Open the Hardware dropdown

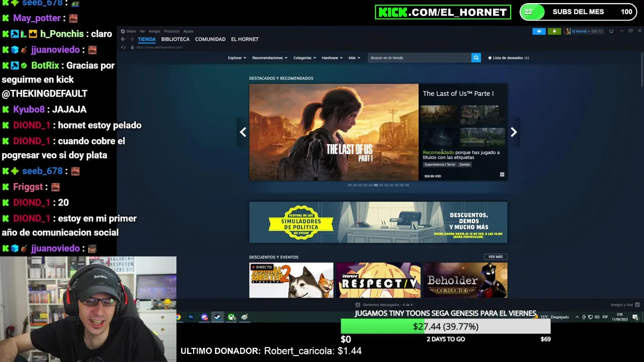(x=332, y=58)
